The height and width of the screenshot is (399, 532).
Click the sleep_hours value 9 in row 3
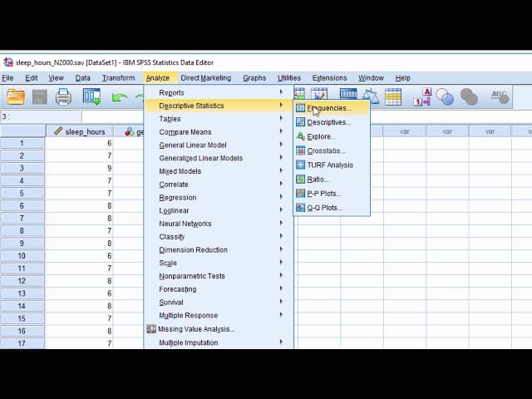pyautogui.click(x=80, y=168)
